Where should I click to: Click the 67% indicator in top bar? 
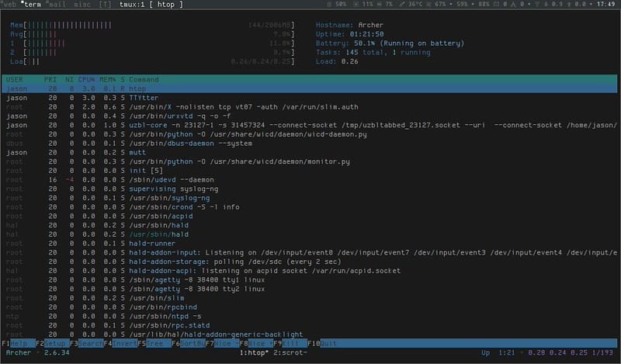[x=436, y=5]
